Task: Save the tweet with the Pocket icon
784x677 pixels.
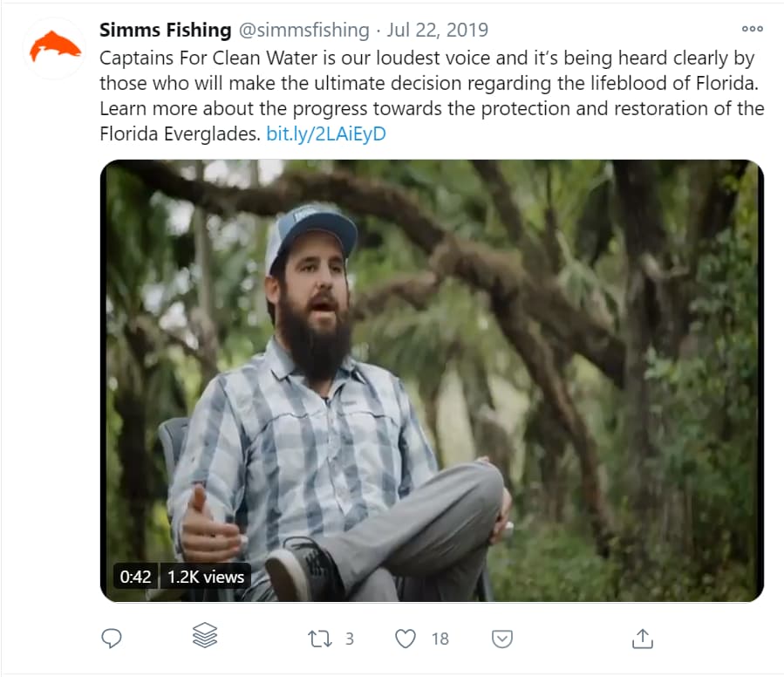Action: 502,639
